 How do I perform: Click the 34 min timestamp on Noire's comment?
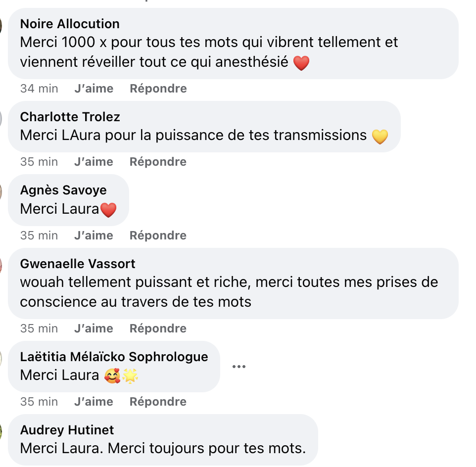point(39,89)
